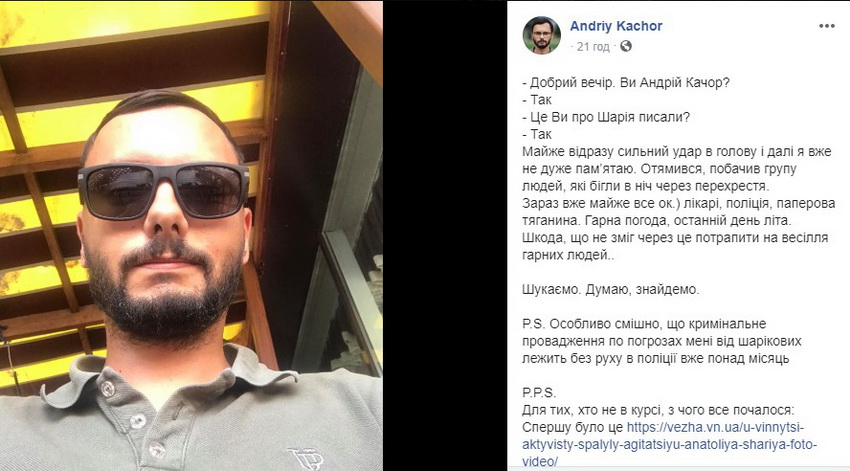Click the line 'Для тих, хто не в курсі'
The height and width of the screenshot is (471, 850).
pos(658,410)
